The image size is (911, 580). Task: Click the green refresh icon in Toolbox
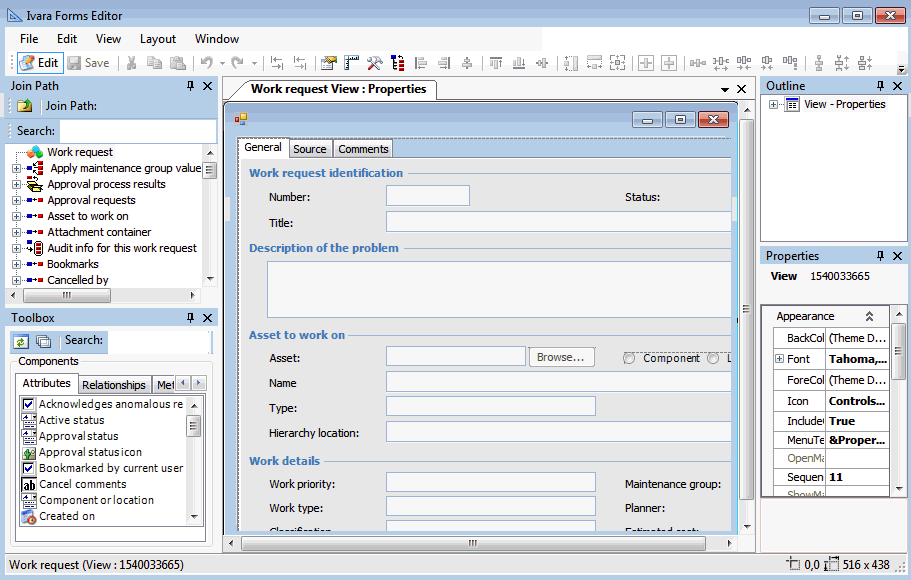pyautogui.click(x=21, y=342)
